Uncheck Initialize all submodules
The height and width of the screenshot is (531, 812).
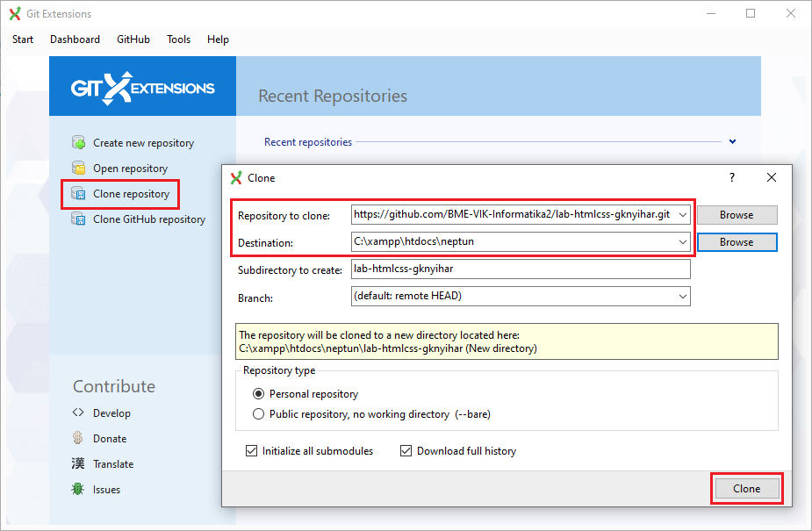click(252, 451)
